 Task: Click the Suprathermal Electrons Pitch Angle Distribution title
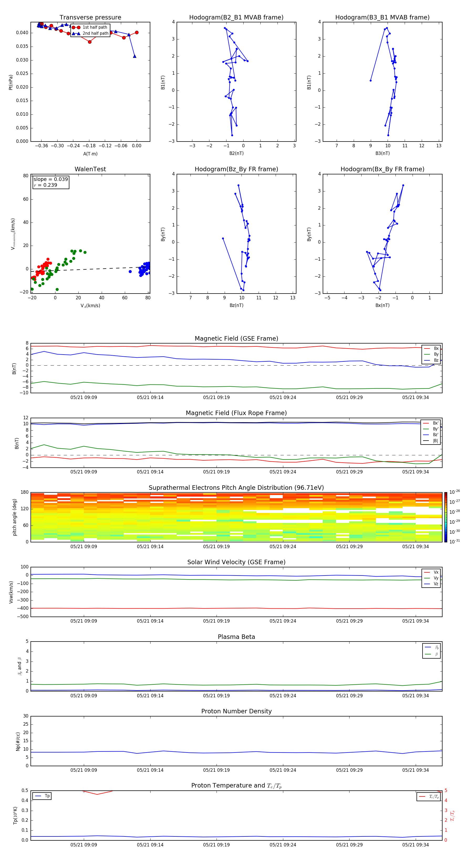click(x=236, y=488)
